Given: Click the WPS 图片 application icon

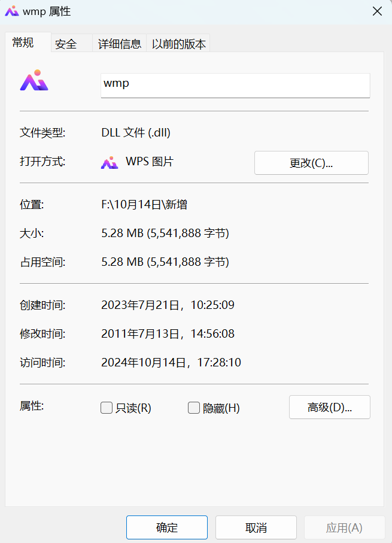Looking at the screenshot, I should 110,162.
